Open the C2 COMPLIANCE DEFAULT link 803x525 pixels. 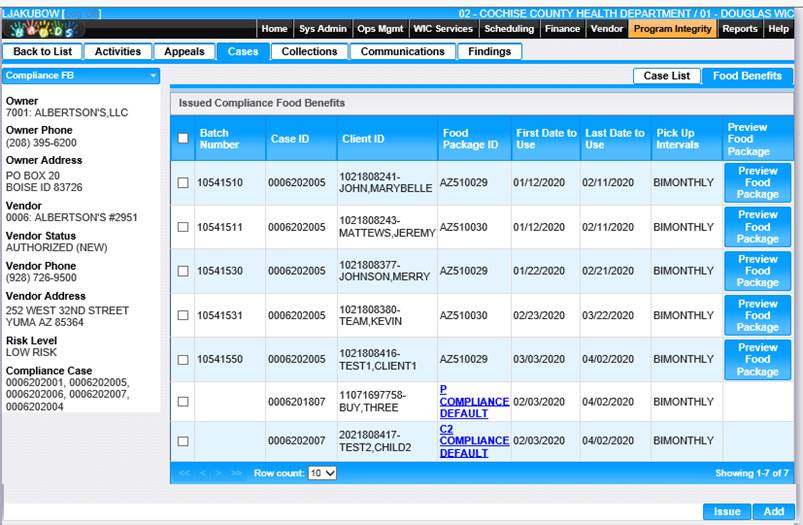(x=474, y=441)
